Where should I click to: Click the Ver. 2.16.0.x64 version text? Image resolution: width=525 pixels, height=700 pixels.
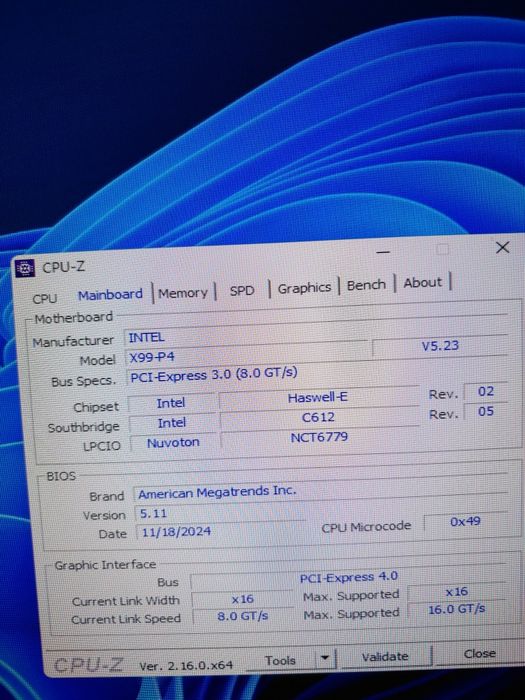tap(186, 666)
